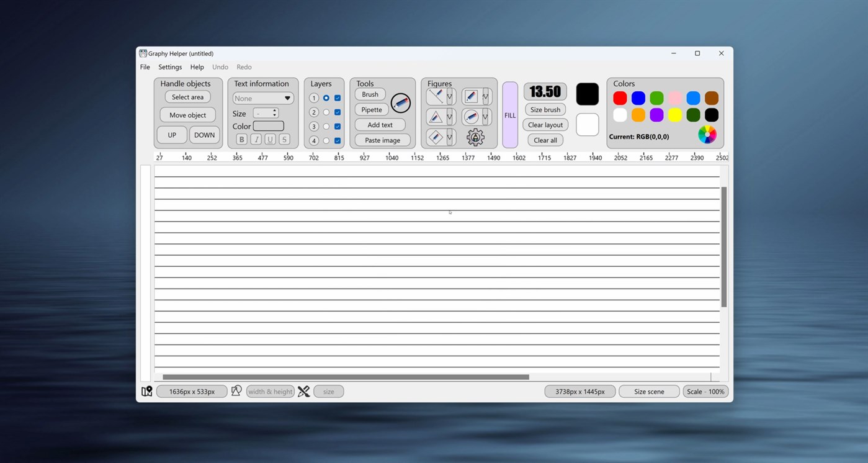Image resolution: width=868 pixels, height=463 pixels.
Task: Expand the line figure variants dropdown
Action: pos(450,97)
